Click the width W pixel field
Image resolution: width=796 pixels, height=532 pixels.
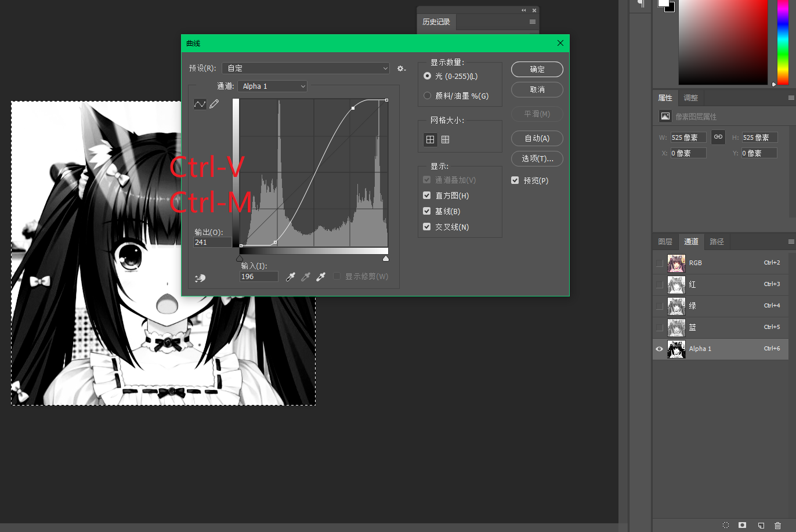point(688,137)
